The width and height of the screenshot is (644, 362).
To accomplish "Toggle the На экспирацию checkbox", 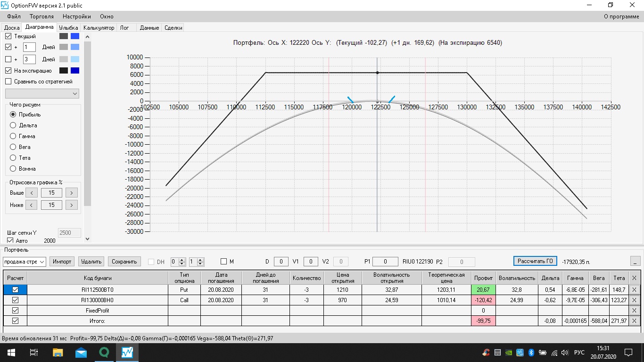I will pyautogui.click(x=8, y=71).
